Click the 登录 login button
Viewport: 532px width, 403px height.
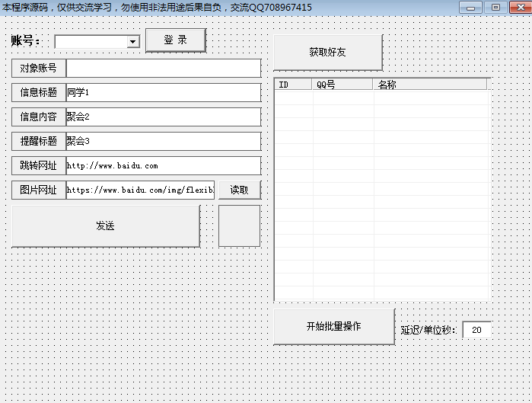tap(175, 40)
